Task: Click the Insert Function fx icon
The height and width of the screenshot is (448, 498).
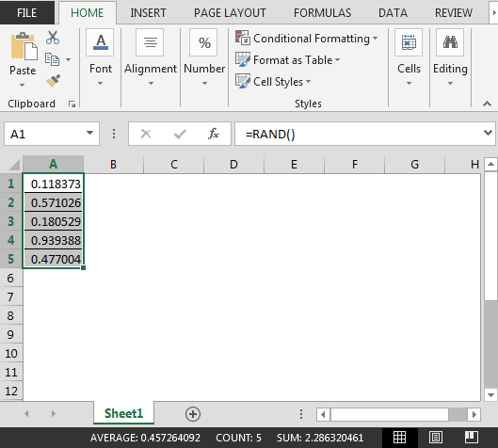Action: point(214,134)
